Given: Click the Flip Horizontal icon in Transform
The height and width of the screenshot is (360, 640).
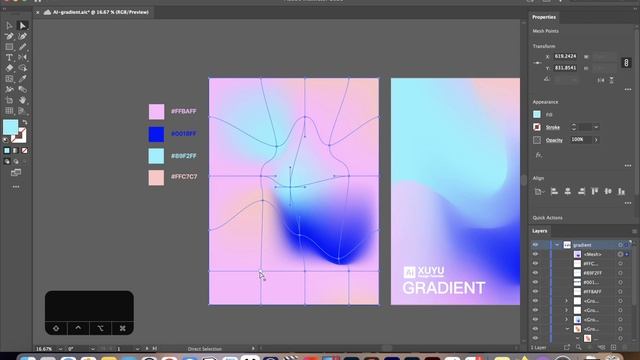Looking at the screenshot, I should 601,80.
